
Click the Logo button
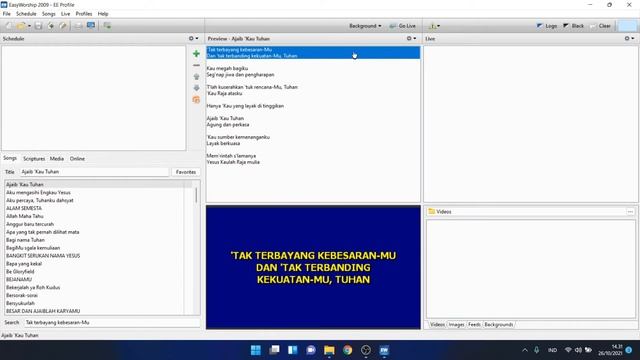pos(547,26)
